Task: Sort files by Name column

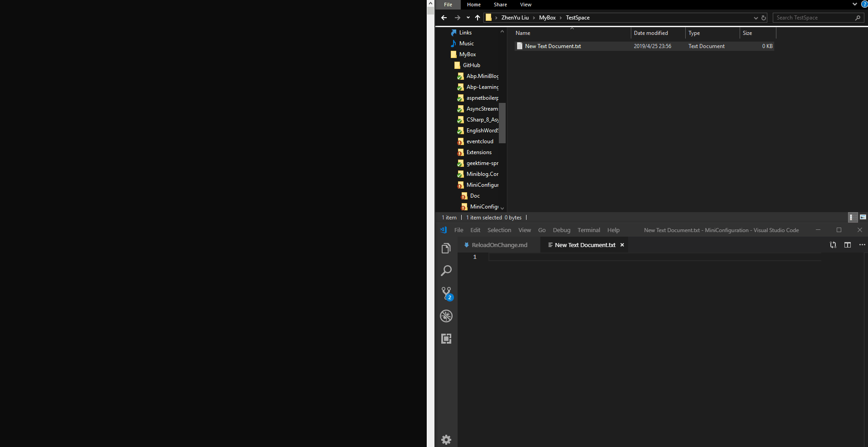Action: 571,33
